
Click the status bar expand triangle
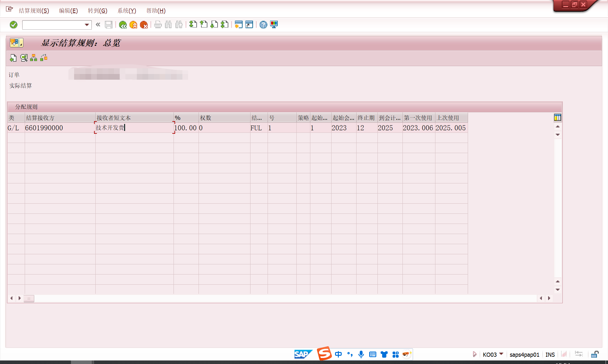pyautogui.click(x=474, y=354)
